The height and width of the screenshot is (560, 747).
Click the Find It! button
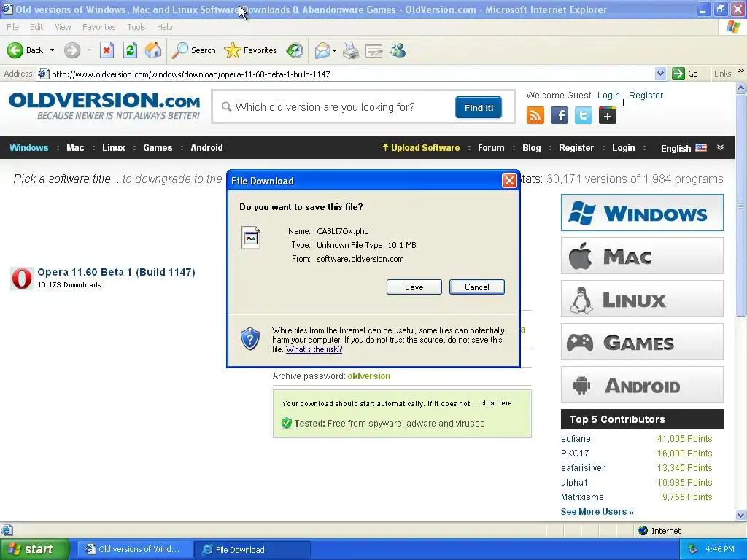[479, 108]
